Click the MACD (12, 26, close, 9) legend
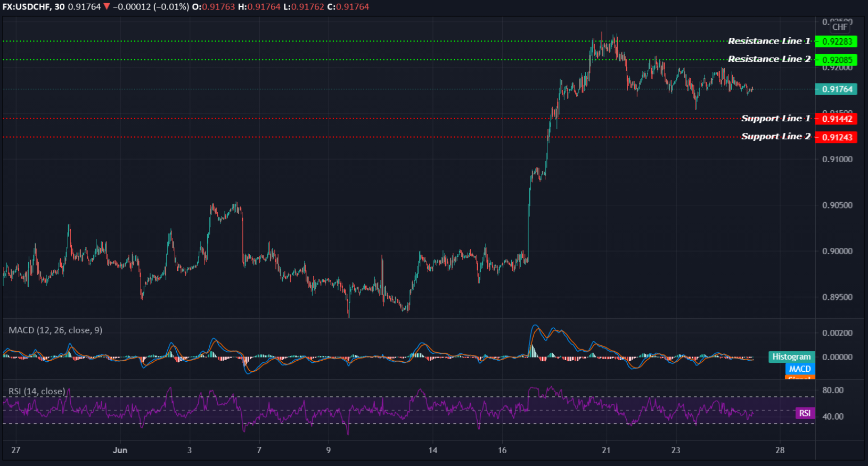Image resolution: width=868 pixels, height=466 pixels. click(55, 330)
